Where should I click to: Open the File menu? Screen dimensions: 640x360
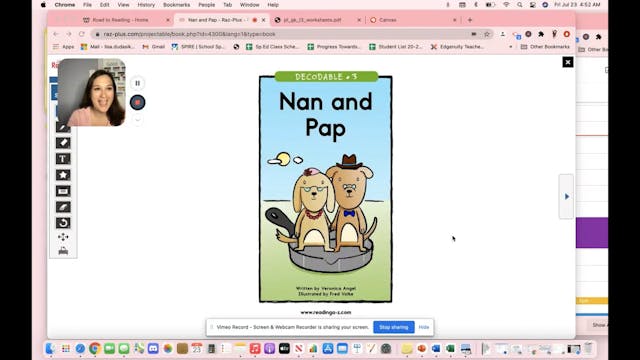point(87,5)
